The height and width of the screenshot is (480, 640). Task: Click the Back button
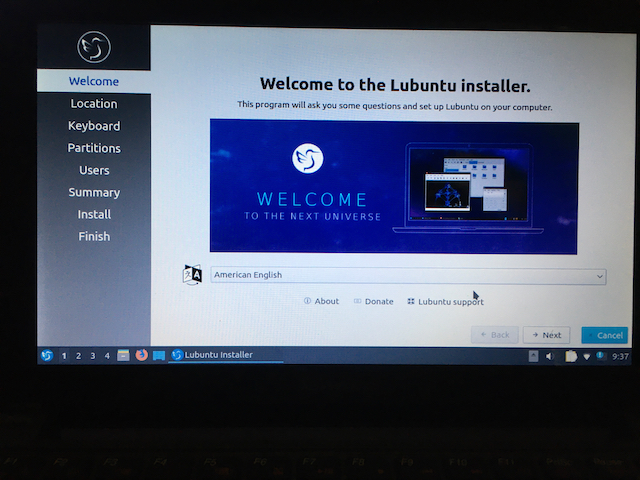(495, 335)
